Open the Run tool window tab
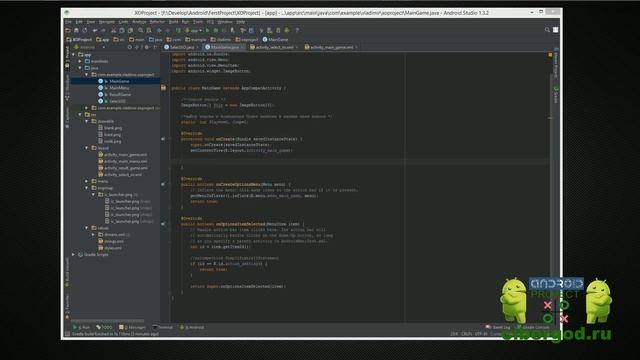This screenshot has height=360, width=640. point(81,327)
